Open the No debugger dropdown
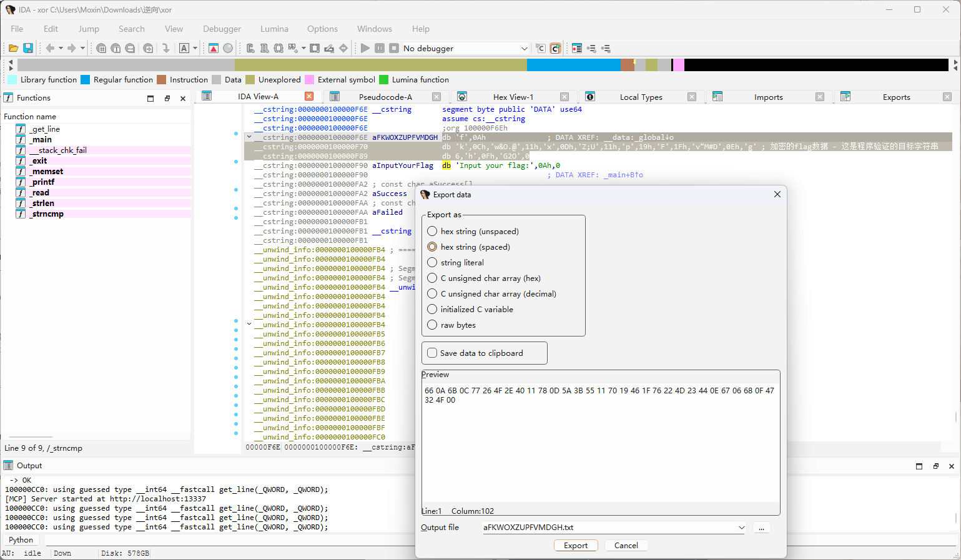961x560 pixels. pos(524,49)
